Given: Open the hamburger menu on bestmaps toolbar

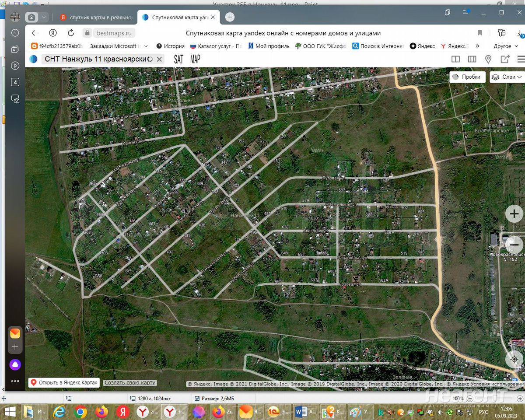Looking at the screenshot, I should [521, 59].
